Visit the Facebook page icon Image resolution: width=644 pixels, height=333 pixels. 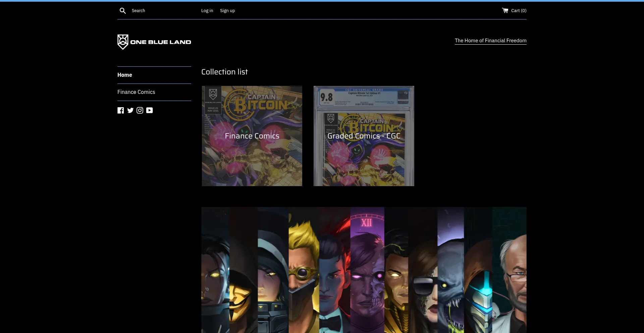121,110
